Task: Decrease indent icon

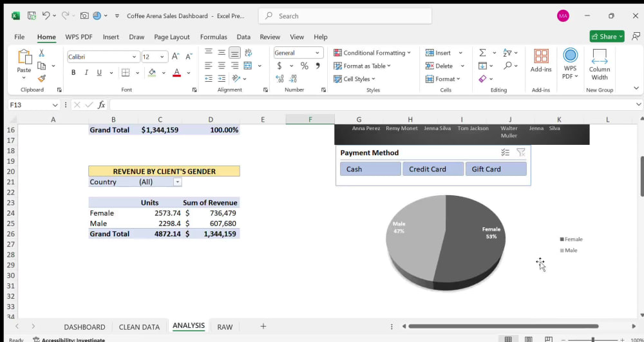Action: click(209, 79)
